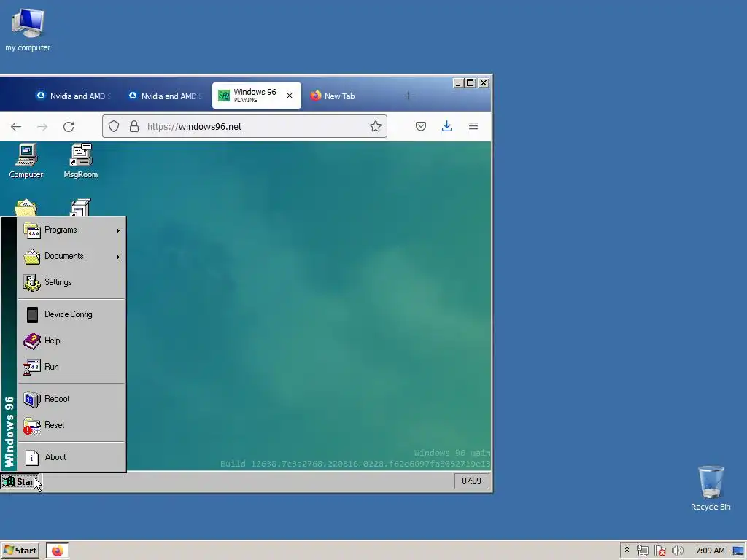This screenshot has height=560, width=747.
Task: View site security padlock info
Action: coord(134,126)
